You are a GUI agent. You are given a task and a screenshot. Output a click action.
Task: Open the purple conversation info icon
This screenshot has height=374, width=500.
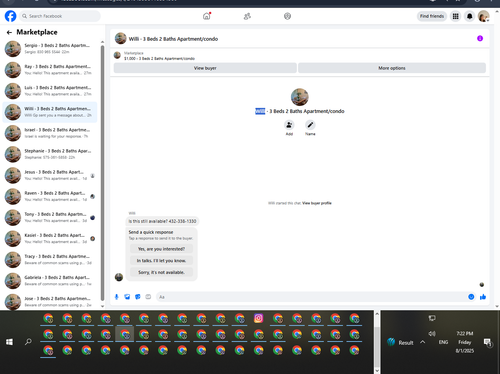click(x=480, y=38)
